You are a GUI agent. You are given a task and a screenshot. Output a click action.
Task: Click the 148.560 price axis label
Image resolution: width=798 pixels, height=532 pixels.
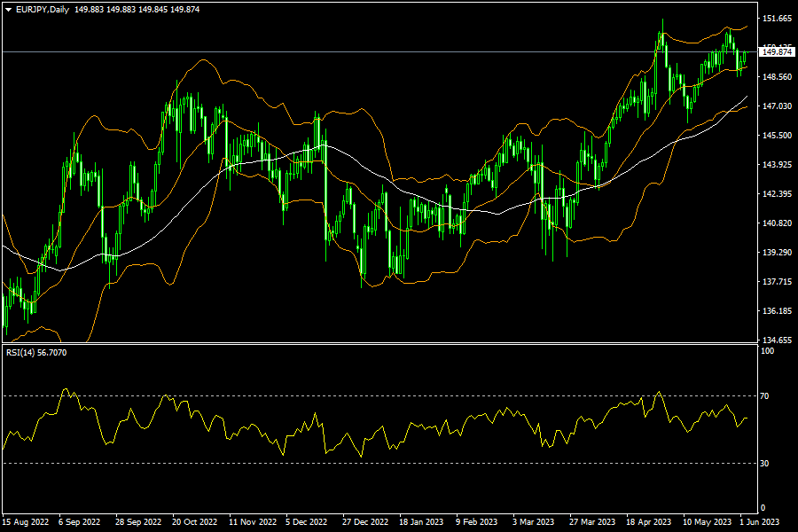(x=777, y=77)
